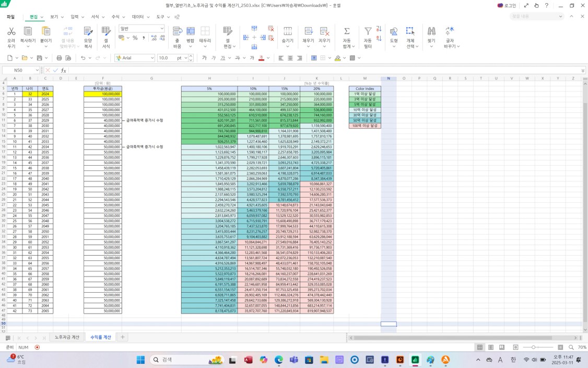Click the Cell Edit (셀 편집) icon
588x368 pixels.
(227, 31)
